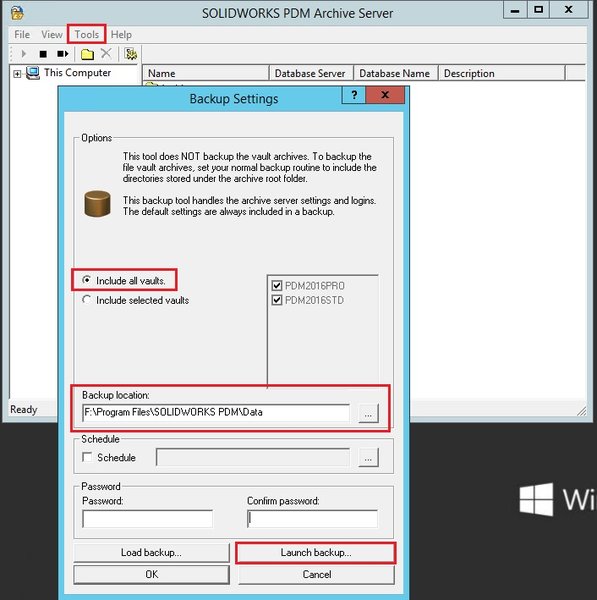Click the disabled Schedule text field
Screen dimensions: 597x600
pos(253,457)
